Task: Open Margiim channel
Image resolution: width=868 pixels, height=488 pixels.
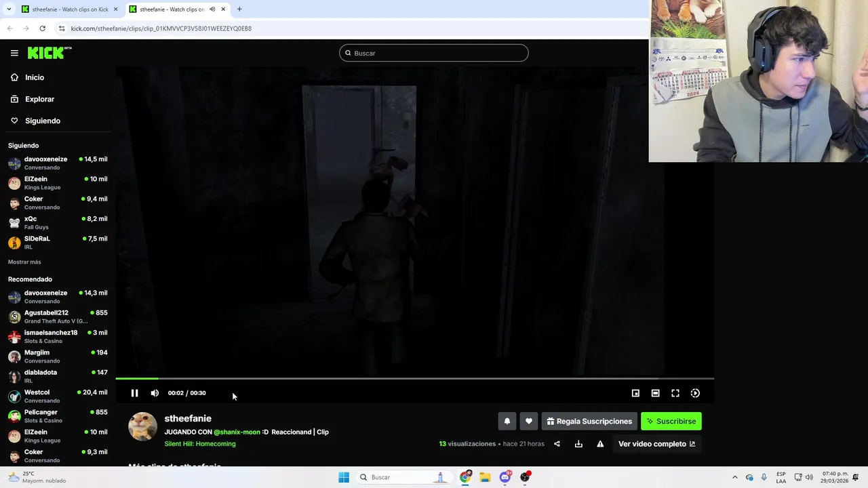Action: coord(58,357)
